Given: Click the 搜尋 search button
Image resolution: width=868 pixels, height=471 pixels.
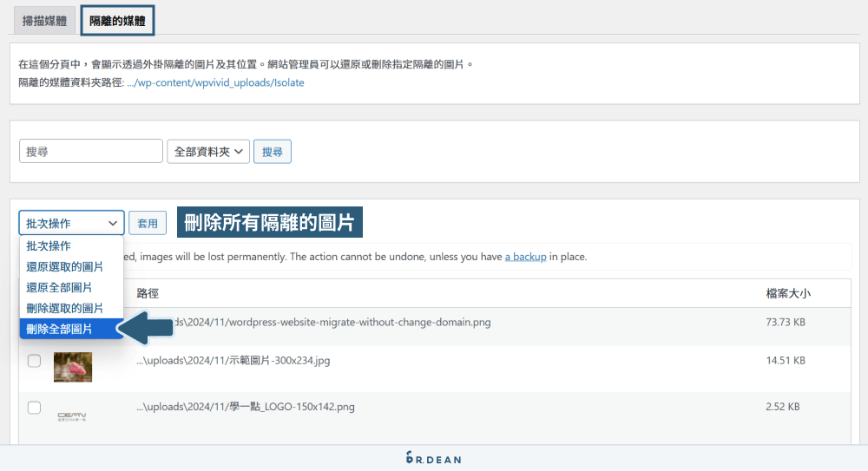Looking at the screenshot, I should tap(273, 151).
